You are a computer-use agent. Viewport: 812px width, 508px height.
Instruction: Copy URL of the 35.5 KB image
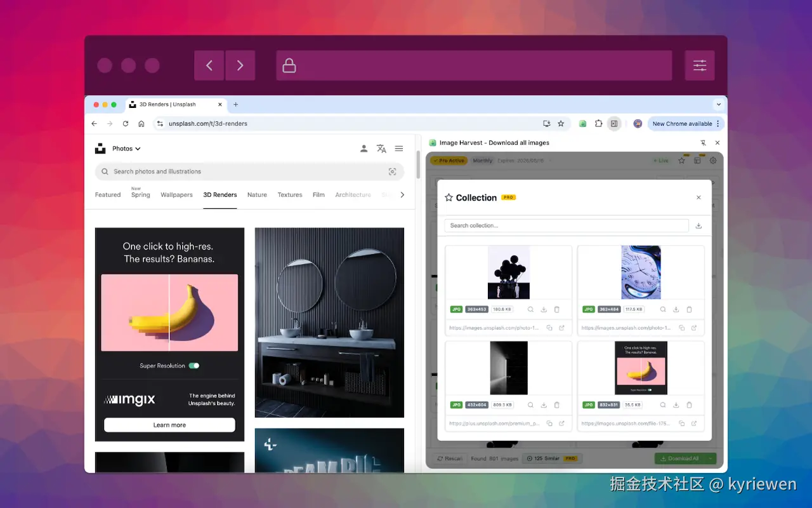(x=682, y=424)
